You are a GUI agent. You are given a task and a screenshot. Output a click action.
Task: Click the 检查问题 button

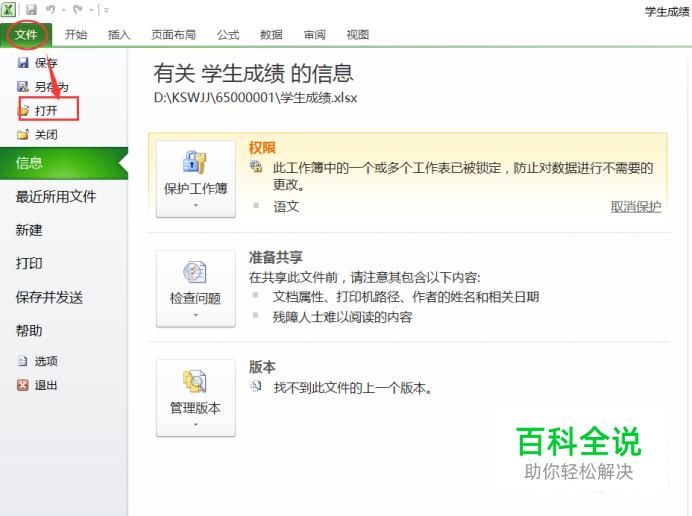(x=196, y=288)
